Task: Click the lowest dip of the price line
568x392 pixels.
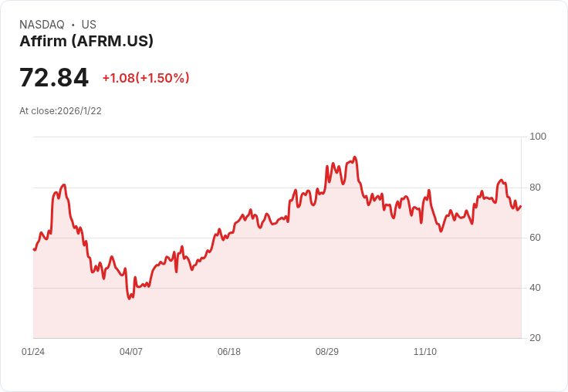Action: [130, 298]
